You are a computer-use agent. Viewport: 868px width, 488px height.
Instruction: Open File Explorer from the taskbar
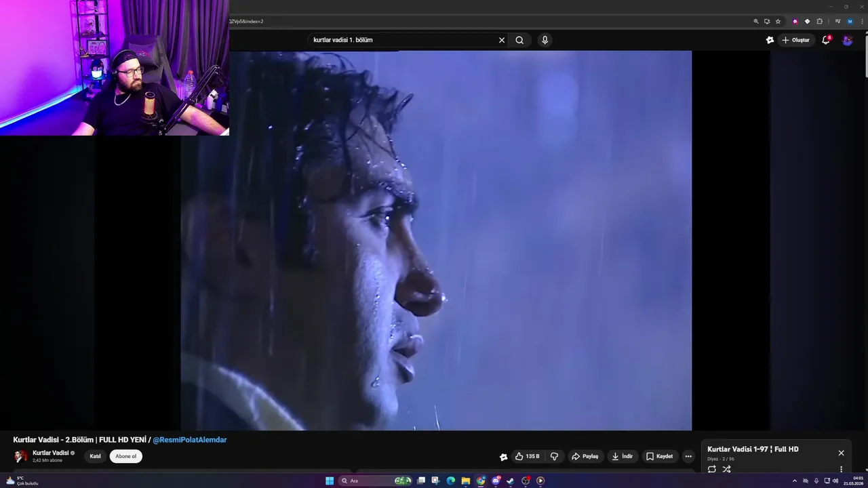click(x=466, y=481)
